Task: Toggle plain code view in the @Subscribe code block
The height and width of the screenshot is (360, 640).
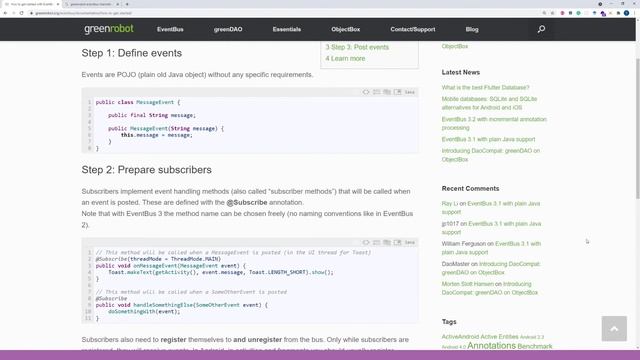Action: point(366,242)
